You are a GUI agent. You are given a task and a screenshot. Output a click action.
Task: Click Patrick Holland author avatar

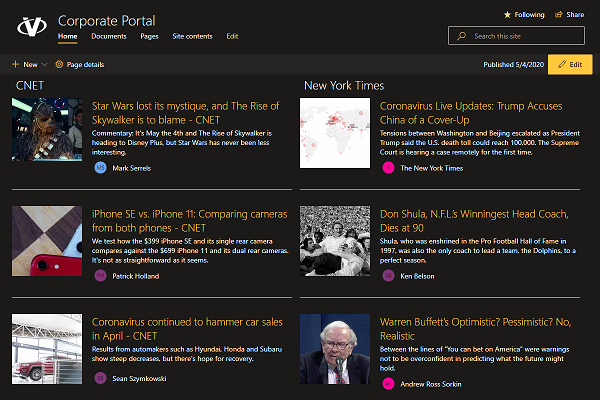[100, 276]
